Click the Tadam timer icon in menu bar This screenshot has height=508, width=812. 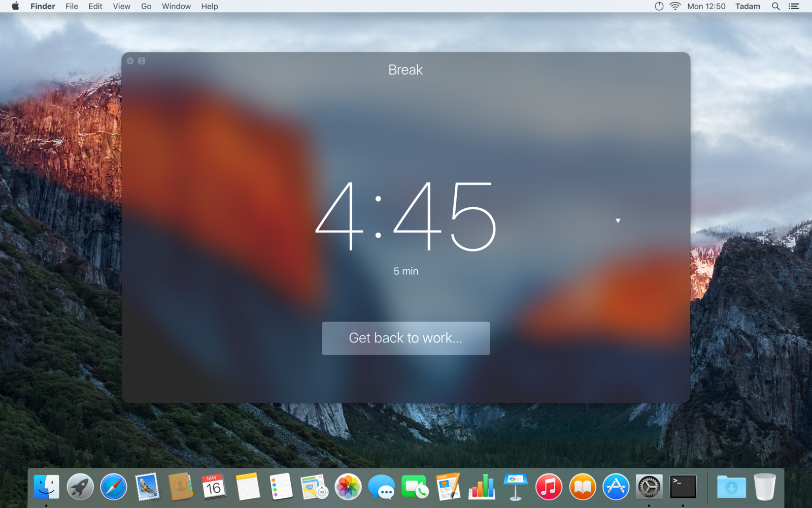pyautogui.click(x=659, y=6)
